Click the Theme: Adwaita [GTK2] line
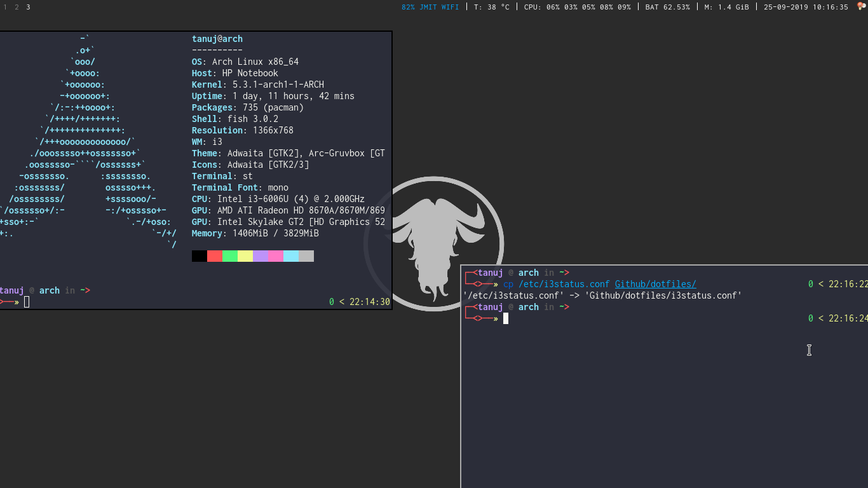This screenshot has width=868, height=488. click(288, 153)
